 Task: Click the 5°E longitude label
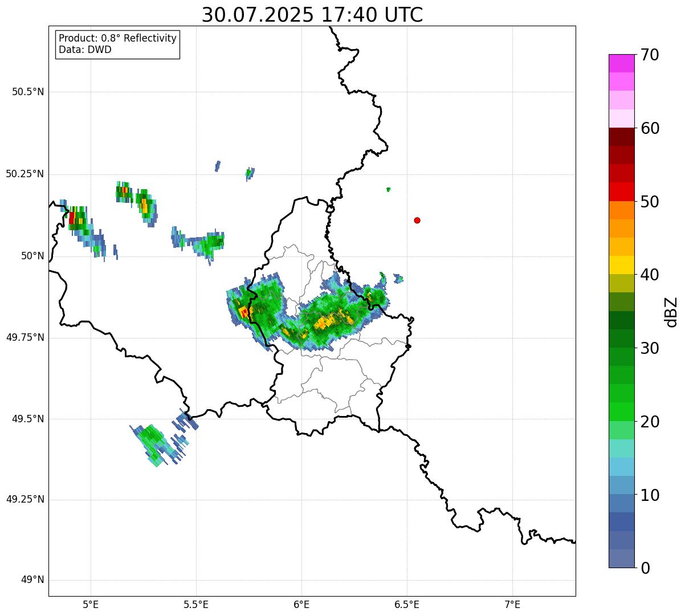[91, 605]
